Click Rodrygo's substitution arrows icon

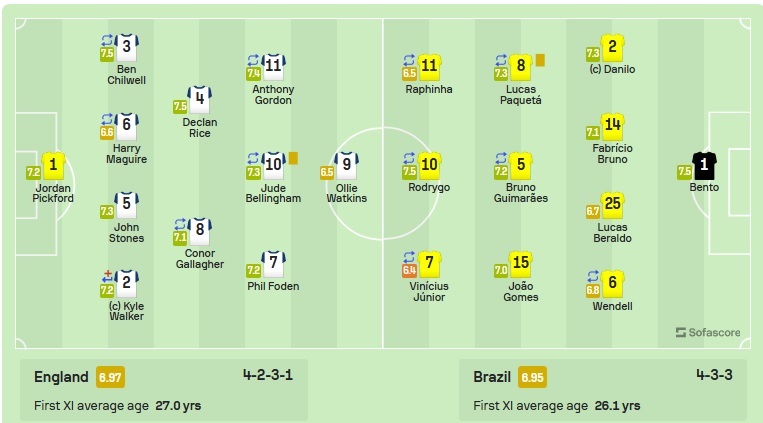[x=409, y=158]
